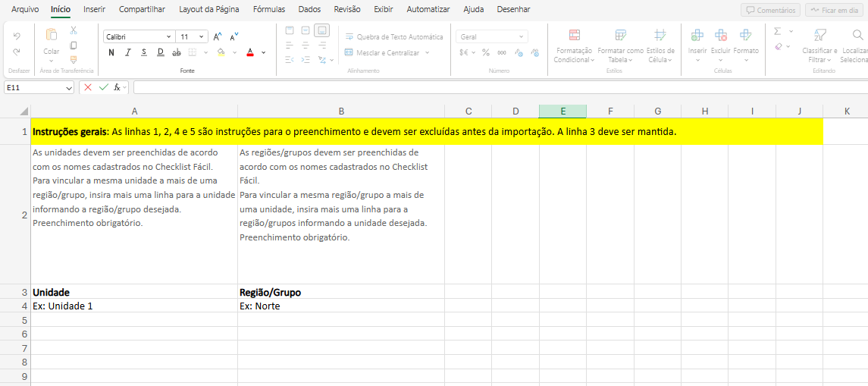This screenshot has width=868, height=386.
Task: Switch to the Fórmulas tab
Action: [269, 9]
